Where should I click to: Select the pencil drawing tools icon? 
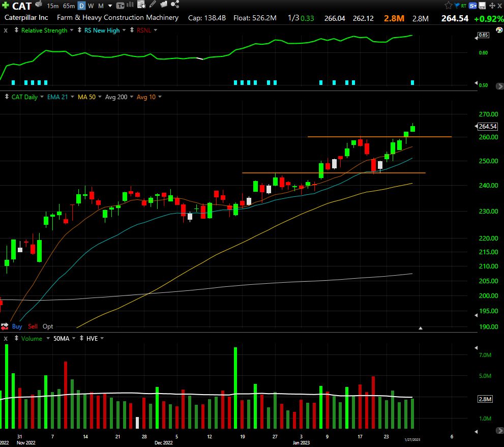pyautogui.click(x=153, y=4)
